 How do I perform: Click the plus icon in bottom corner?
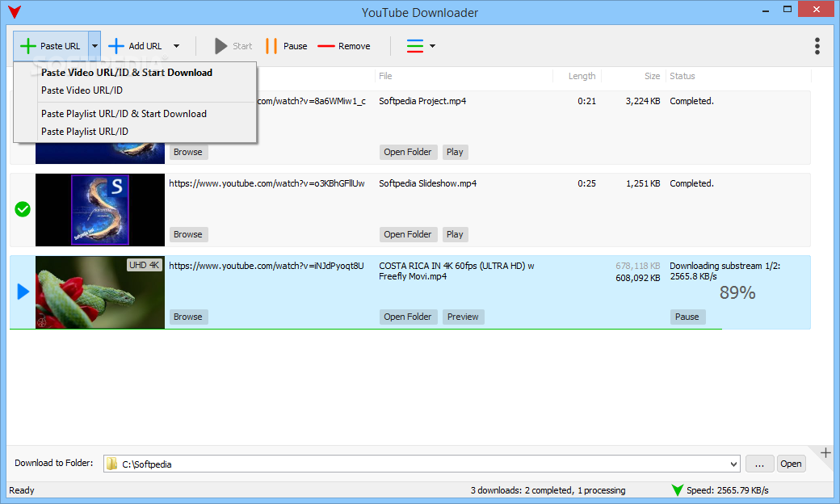tap(825, 453)
